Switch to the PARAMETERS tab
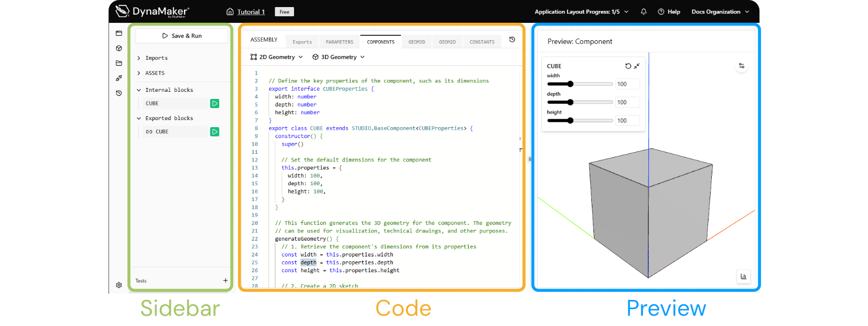This screenshot has height=326, width=868. click(x=340, y=42)
